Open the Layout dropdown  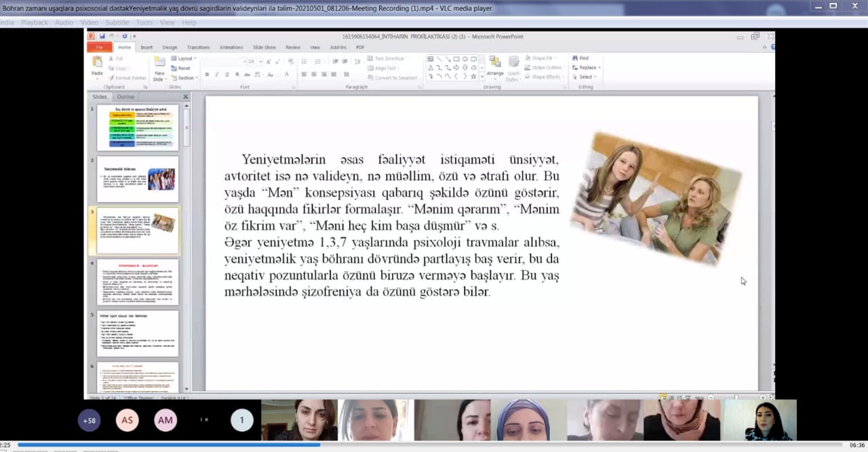tap(183, 59)
